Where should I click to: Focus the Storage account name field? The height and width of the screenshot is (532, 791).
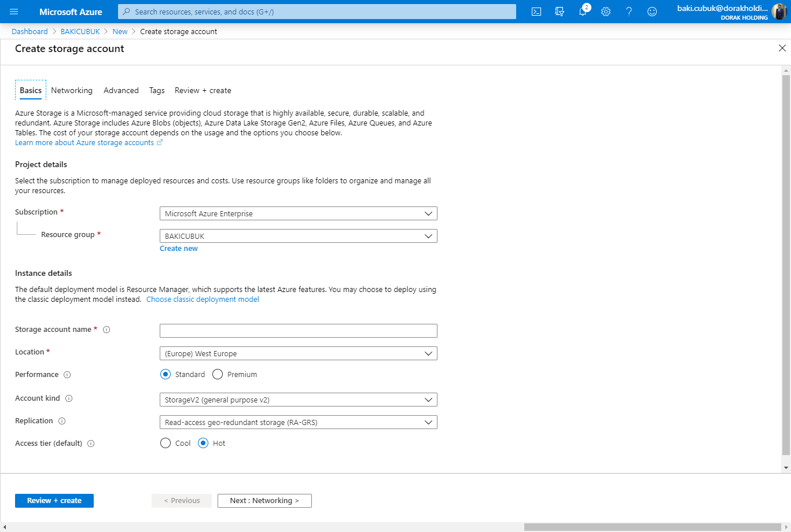(x=299, y=330)
